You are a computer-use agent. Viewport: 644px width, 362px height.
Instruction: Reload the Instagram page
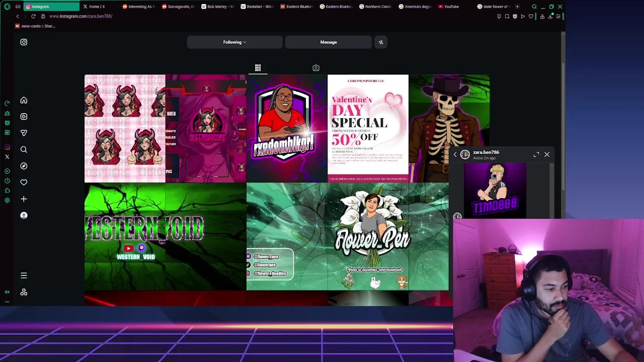(x=33, y=16)
